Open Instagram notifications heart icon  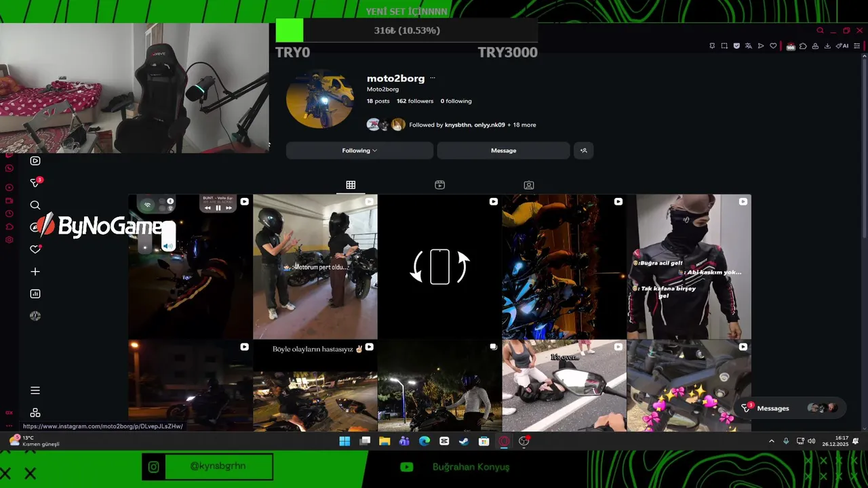[x=35, y=249]
